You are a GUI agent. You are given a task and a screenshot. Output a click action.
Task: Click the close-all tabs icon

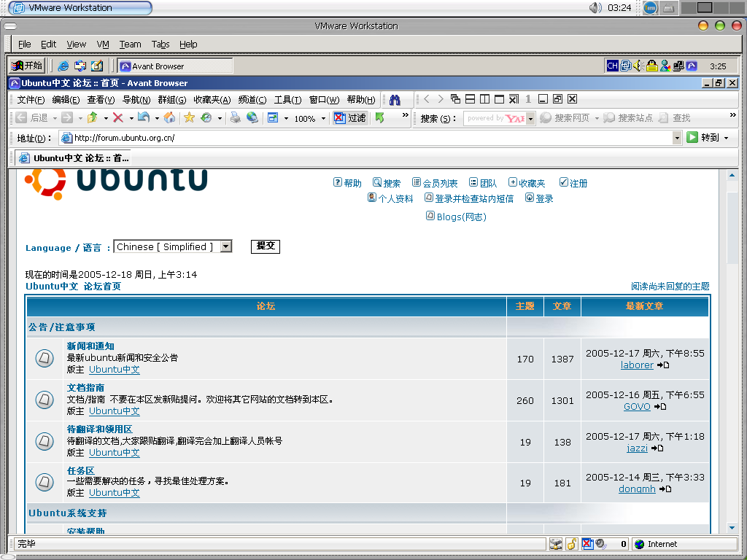pos(514,99)
